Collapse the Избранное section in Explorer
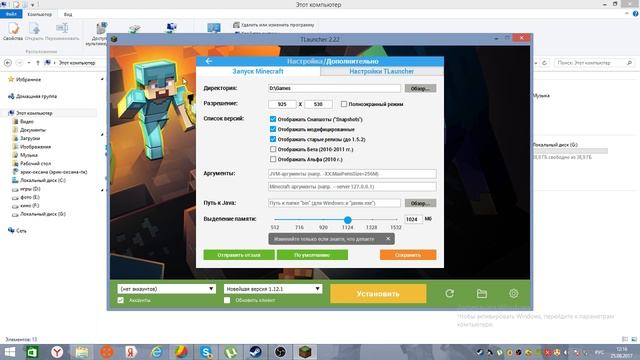Screen dimensions: 640x360 click(x=102, y=79)
